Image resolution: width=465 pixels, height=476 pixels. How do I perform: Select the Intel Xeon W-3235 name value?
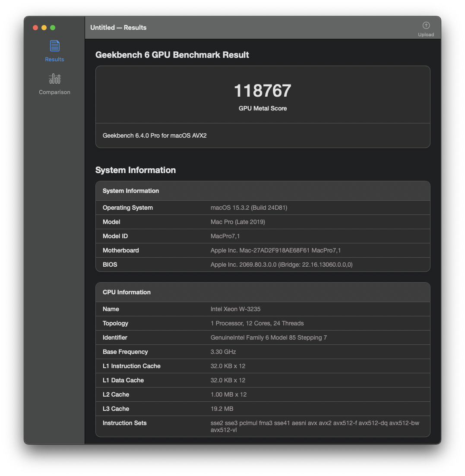(x=235, y=309)
